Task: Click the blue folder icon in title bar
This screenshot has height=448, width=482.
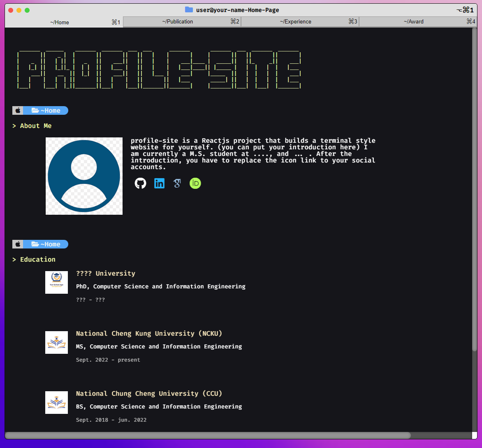Action: 189,9
